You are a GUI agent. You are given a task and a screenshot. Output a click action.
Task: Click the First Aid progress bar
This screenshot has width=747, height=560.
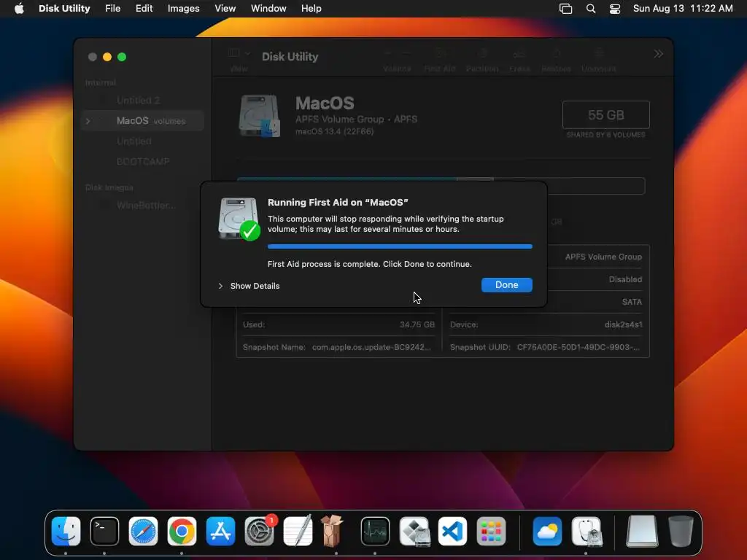[x=400, y=246]
